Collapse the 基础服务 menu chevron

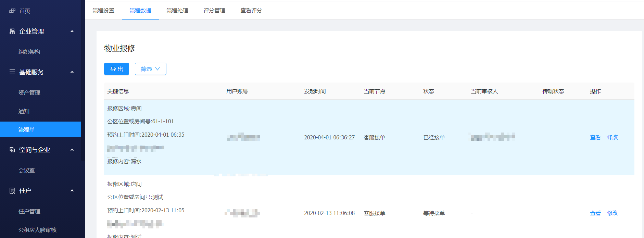(72, 72)
